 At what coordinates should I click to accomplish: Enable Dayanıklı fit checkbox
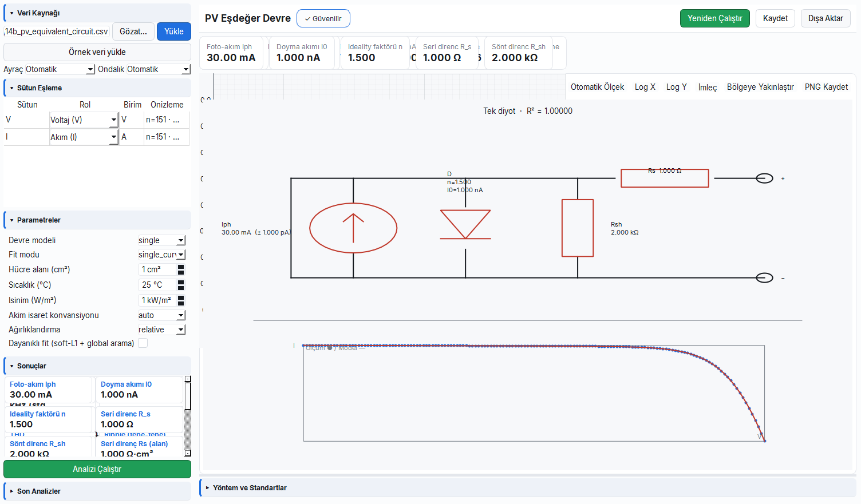[x=143, y=343]
